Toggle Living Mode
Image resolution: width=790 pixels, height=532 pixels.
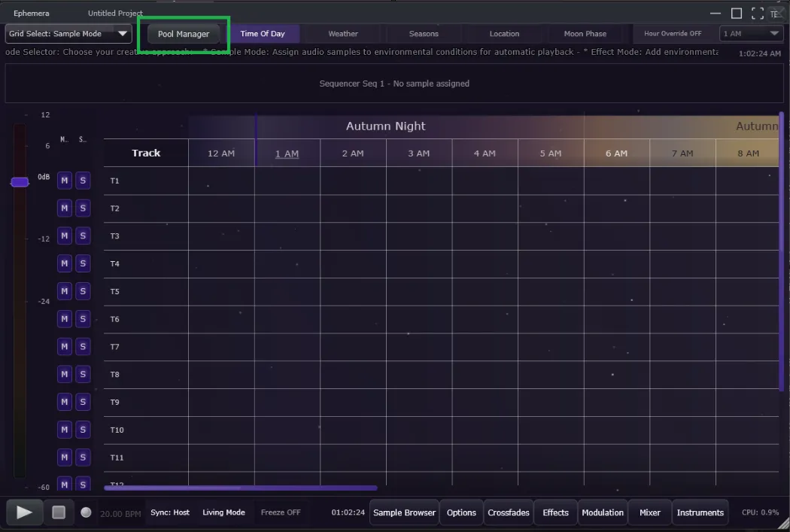pos(223,512)
